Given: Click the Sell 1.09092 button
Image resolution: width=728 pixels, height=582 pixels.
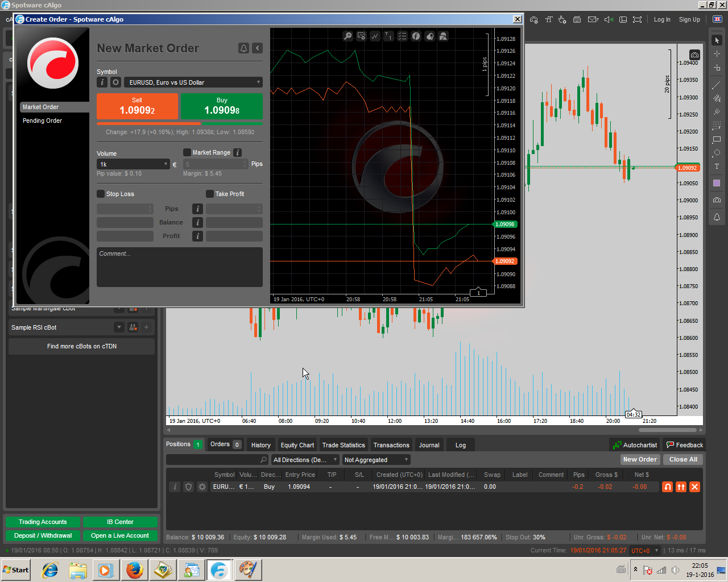Looking at the screenshot, I should [137, 106].
